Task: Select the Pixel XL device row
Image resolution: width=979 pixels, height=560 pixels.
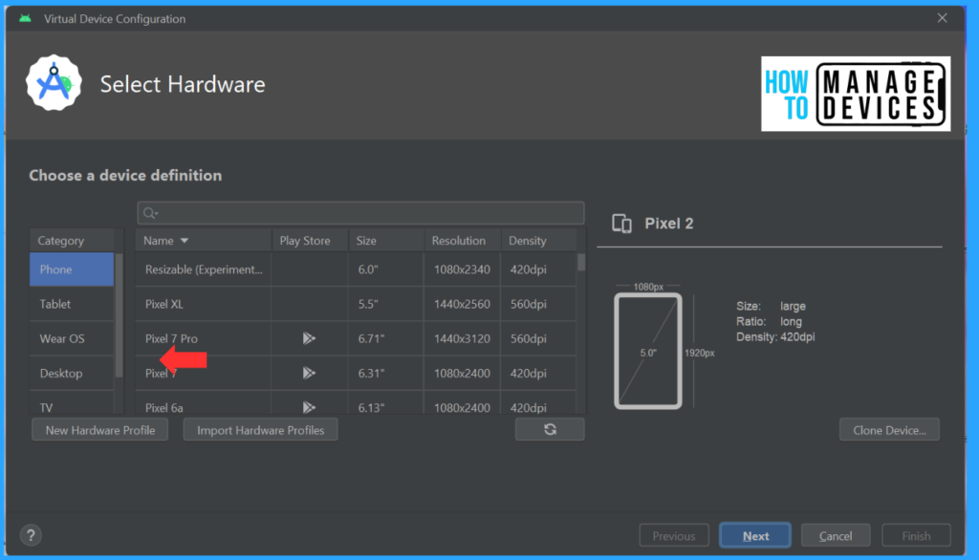Action: point(356,304)
